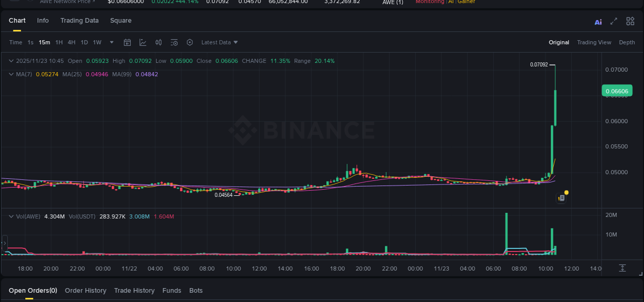Open the Latest Data dropdown

coord(219,42)
